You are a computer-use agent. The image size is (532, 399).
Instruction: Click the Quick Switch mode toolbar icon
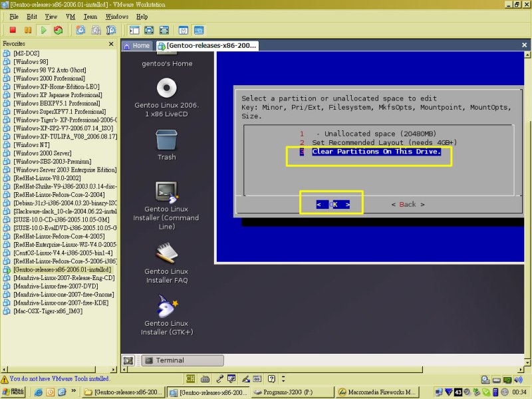164,30
